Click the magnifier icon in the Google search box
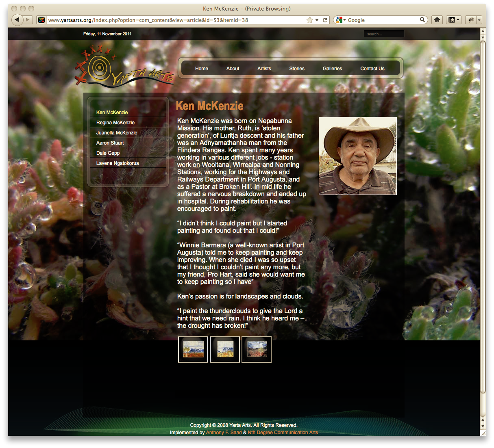 pos(422,19)
